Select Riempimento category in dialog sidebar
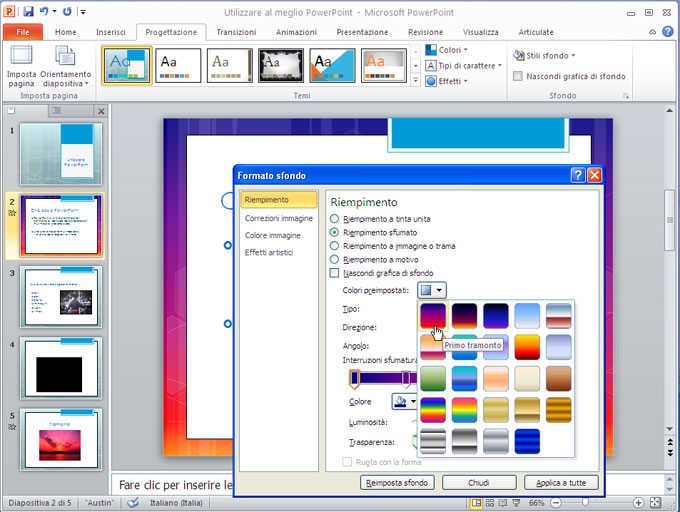680x512 pixels. [x=278, y=200]
